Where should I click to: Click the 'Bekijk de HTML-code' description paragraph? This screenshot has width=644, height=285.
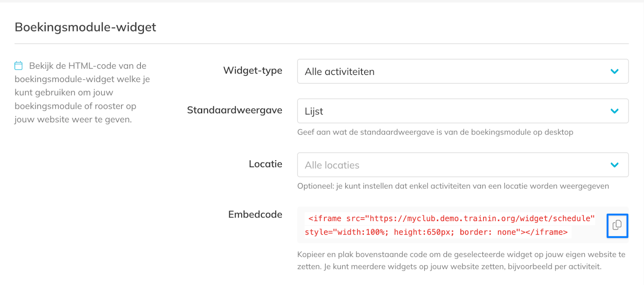click(x=82, y=93)
